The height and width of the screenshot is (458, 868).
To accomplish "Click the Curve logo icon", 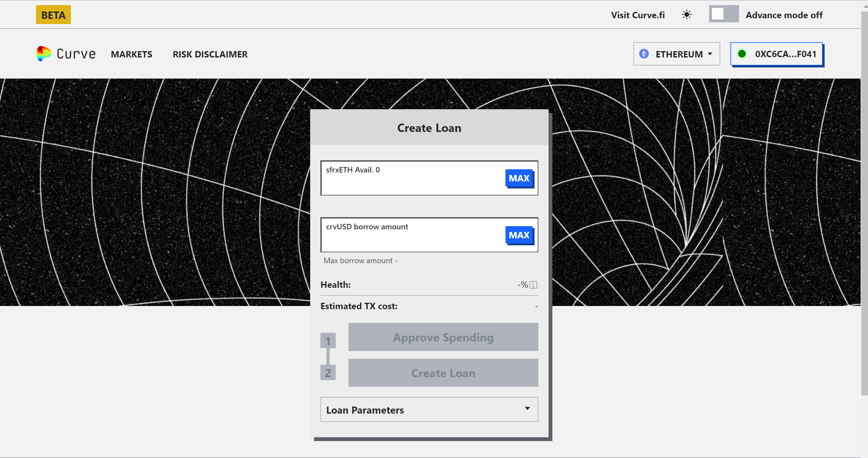I will click(44, 53).
